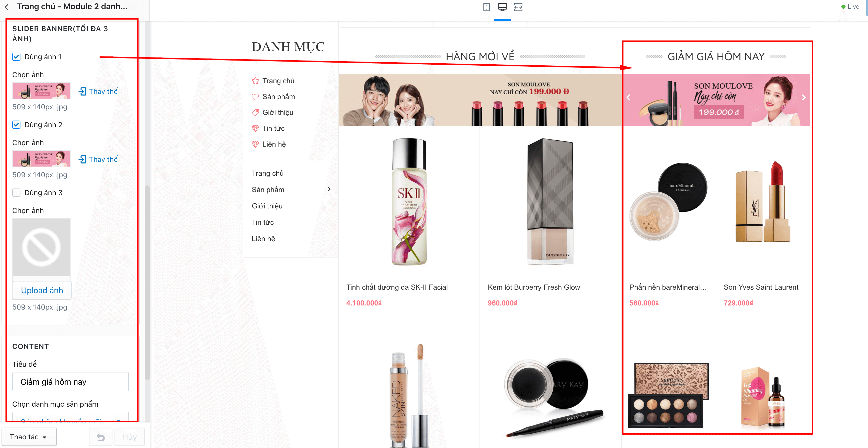
Task: Click the heart icon beside Sản phẩm
Action: click(x=255, y=97)
